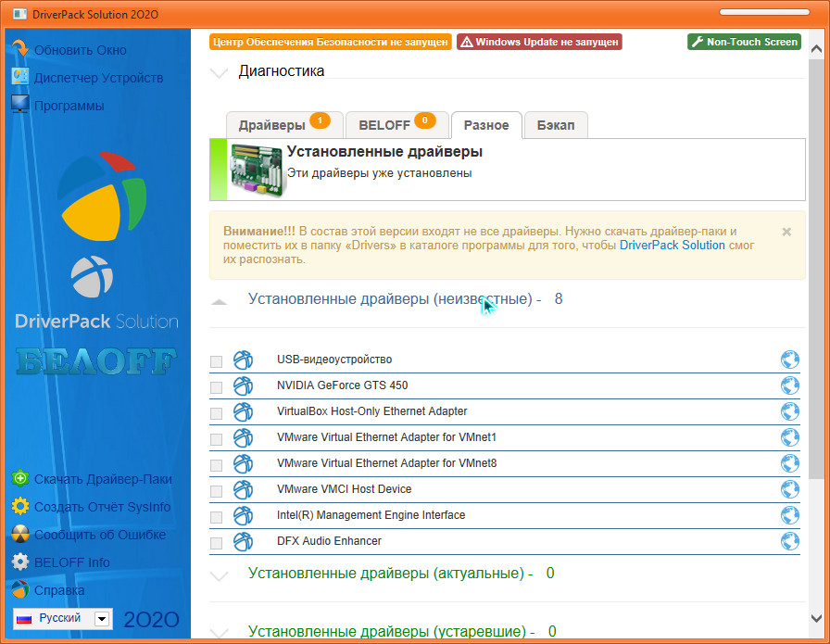Click the Программы monitor icon
Viewport: 830px width, 644px height.
[20, 104]
